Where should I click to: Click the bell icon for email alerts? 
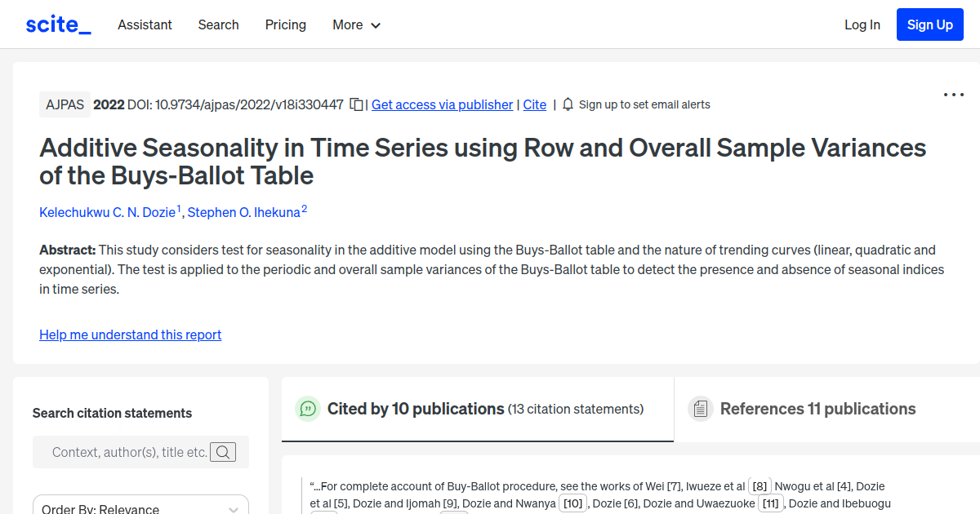click(567, 104)
